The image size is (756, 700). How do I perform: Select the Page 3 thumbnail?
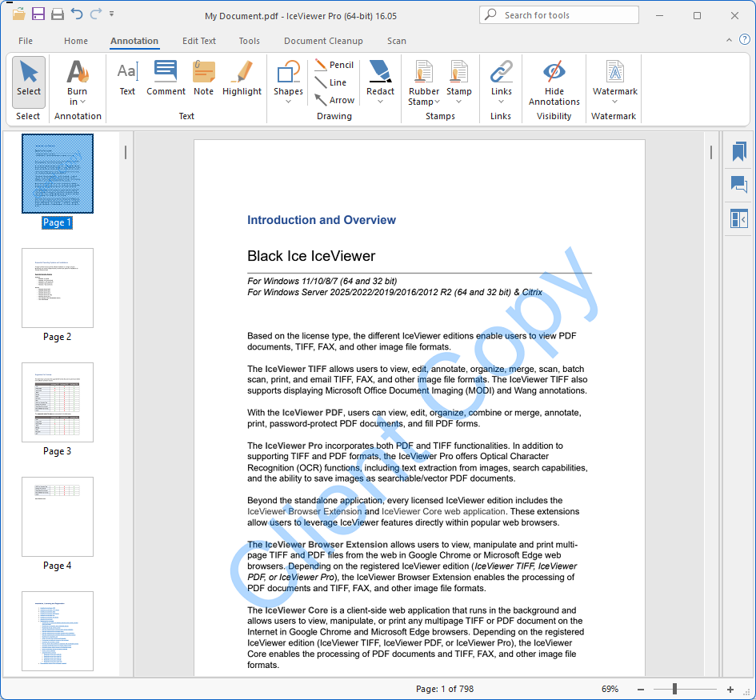pyautogui.click(x=58, y=402)
